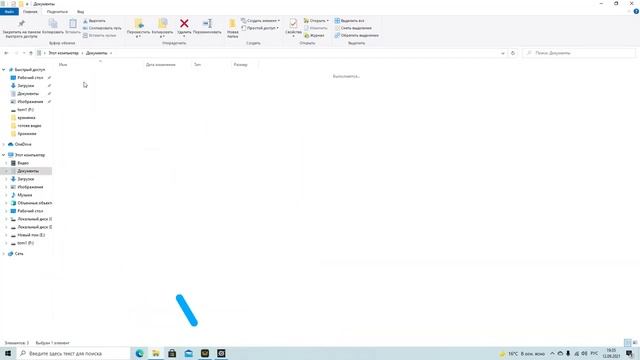Image resolution: width=640 pixels, height=360 pixels.
Task: Switch to details view in status bar
Action: 628,343
